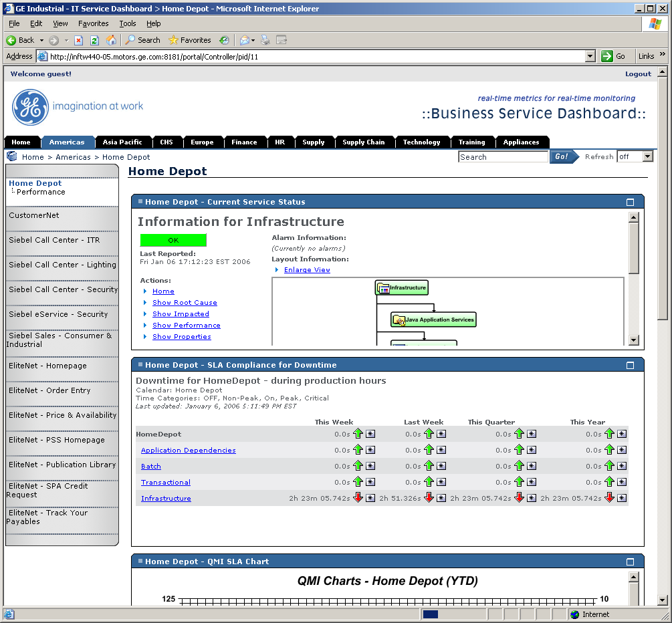Click the Edit page toolbar icon
The image size is (672, 623).
282,40
